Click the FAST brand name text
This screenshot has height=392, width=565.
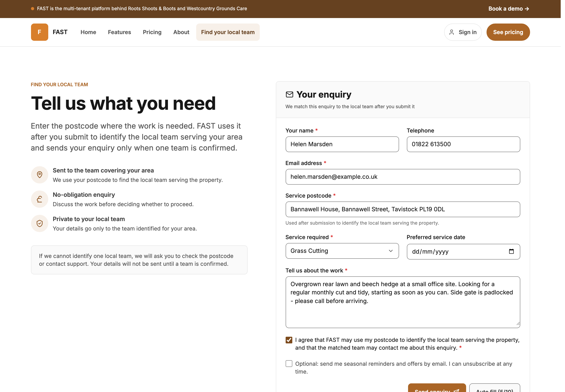[60, 32]
